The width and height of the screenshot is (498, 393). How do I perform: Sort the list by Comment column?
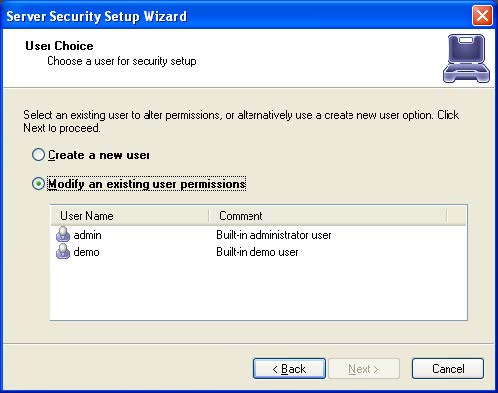coord(328,216)
